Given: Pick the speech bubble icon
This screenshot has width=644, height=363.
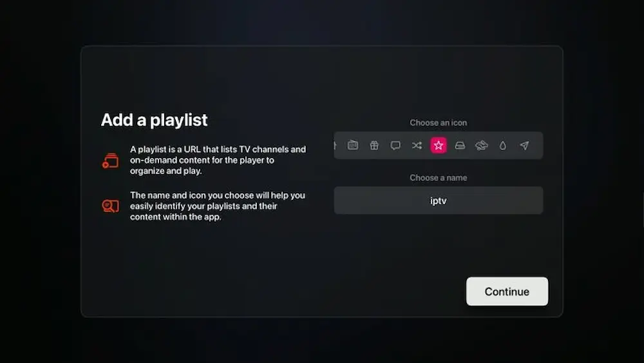Looking at the screenshot, I should (x=395, y=146).
